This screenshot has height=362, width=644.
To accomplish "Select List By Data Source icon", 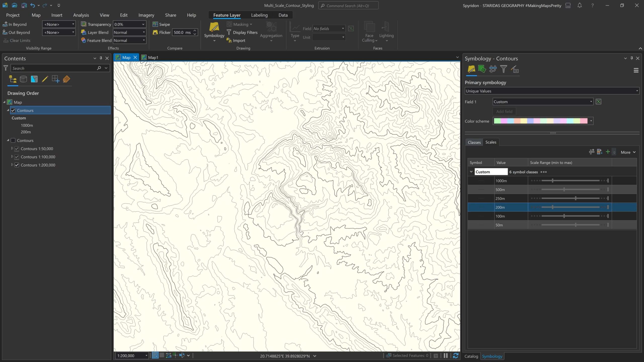I will (23, 79).
